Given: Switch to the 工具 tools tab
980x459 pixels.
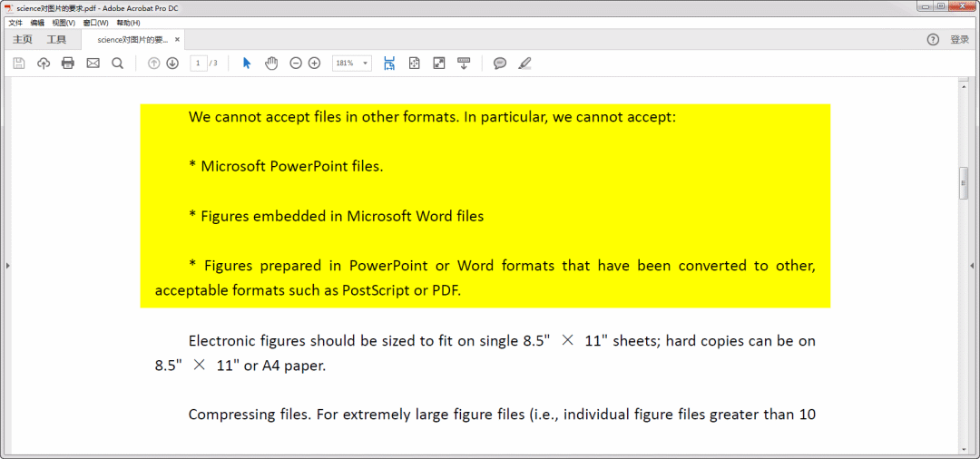Looking at the screenshot, I should click(x=56, y=39).
